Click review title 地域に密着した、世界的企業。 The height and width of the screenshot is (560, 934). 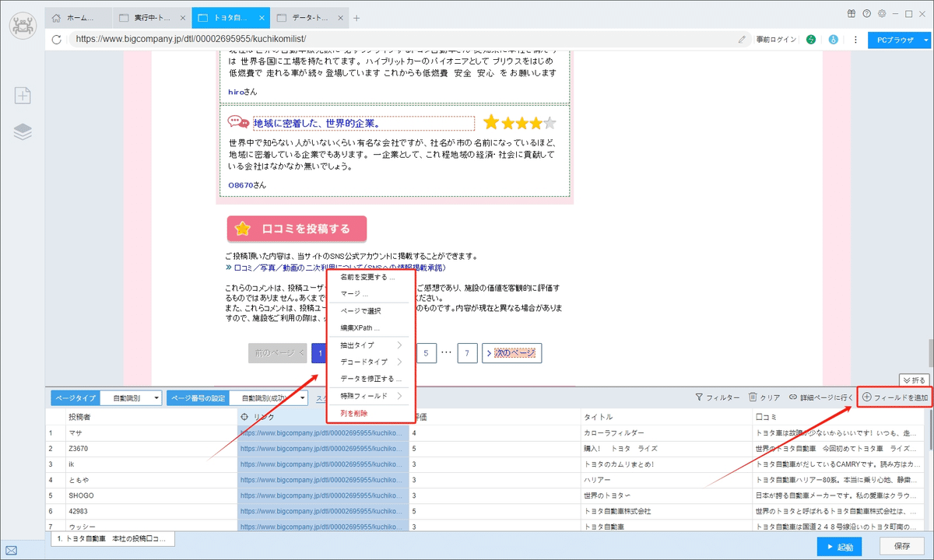click(316, 123)
